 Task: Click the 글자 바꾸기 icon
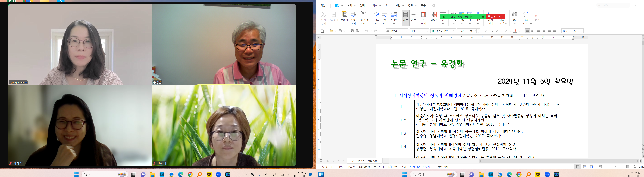pyautogui.click(x=526, y=14)
